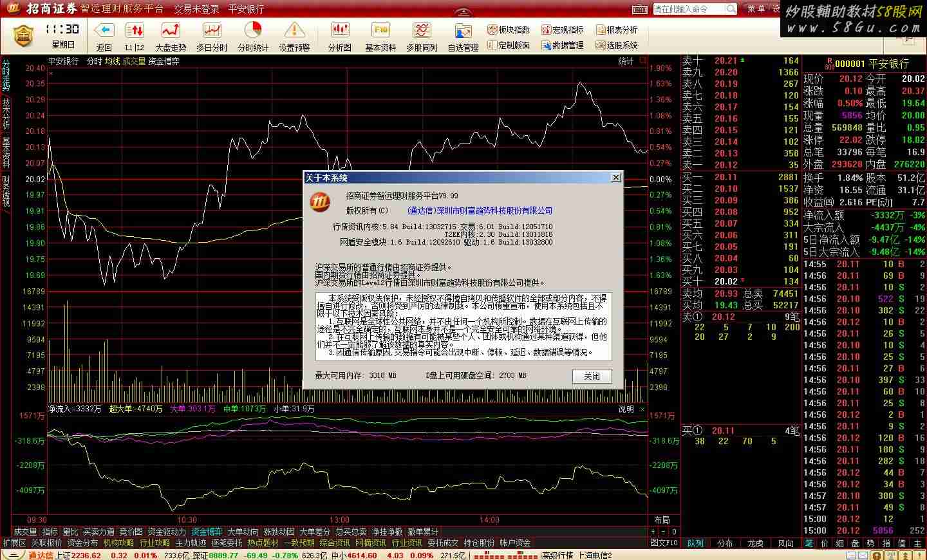Select the 资金博弈 indicator tab
927x560 pixels.
(207, 532)
